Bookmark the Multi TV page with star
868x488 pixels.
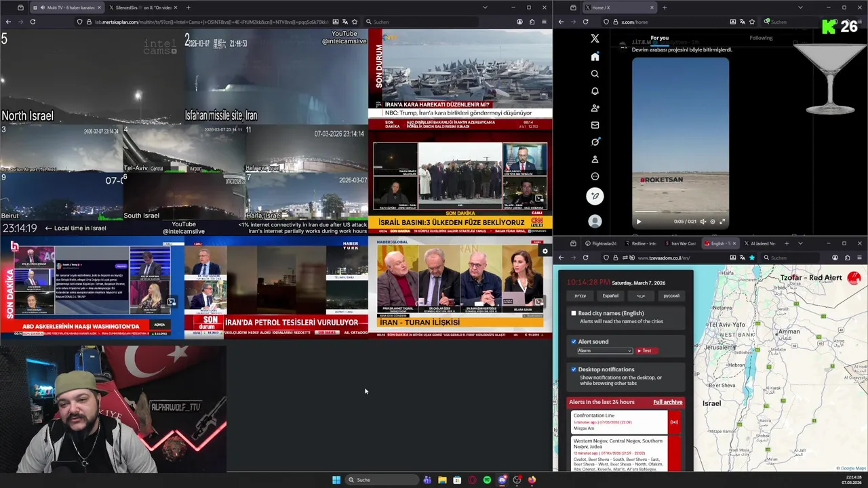click(x=355, y=22)
